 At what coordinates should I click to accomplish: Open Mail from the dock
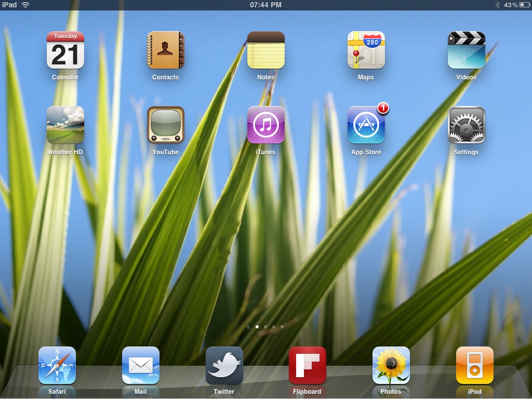(x=140, y=365)
